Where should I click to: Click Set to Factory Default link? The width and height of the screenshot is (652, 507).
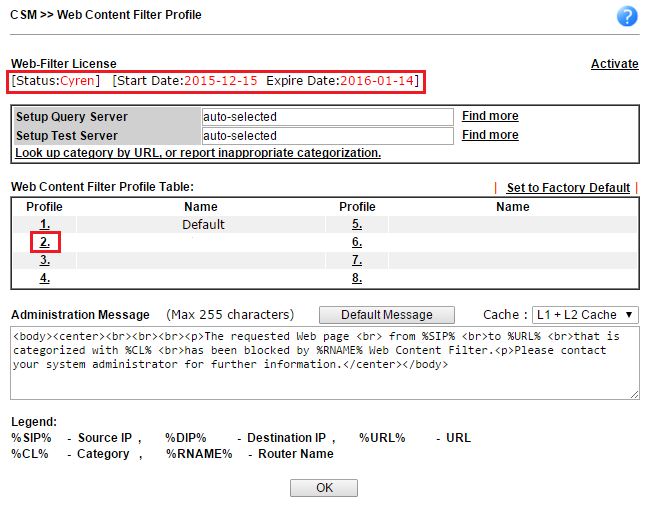(x=568, y=188)
